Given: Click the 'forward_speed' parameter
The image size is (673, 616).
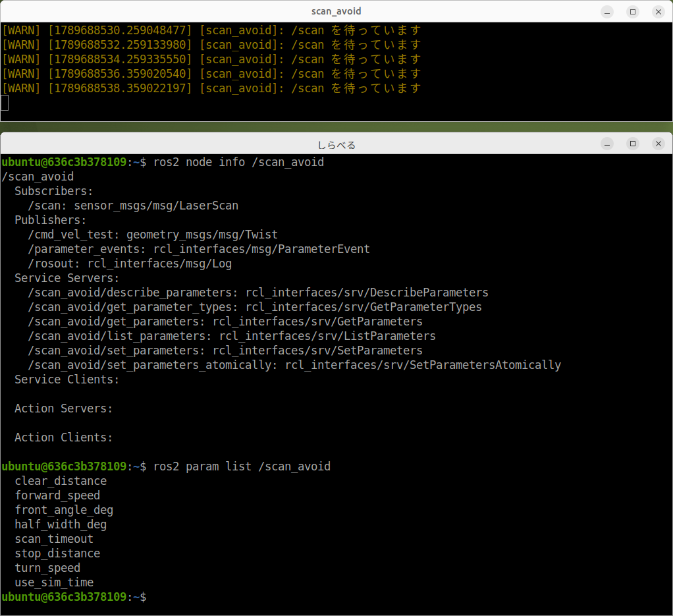Looking at the screenshot, I should pos(57,496).
